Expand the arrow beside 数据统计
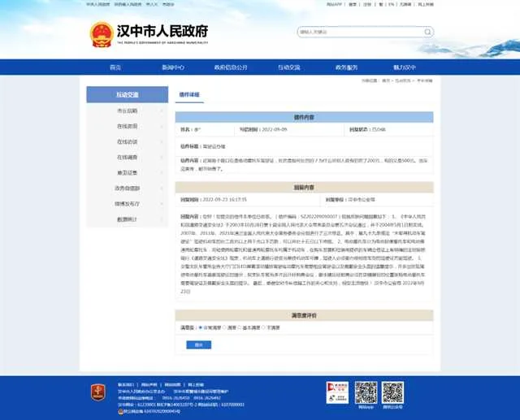Viewport: 520px width, 420px height. tap(162, 219)
